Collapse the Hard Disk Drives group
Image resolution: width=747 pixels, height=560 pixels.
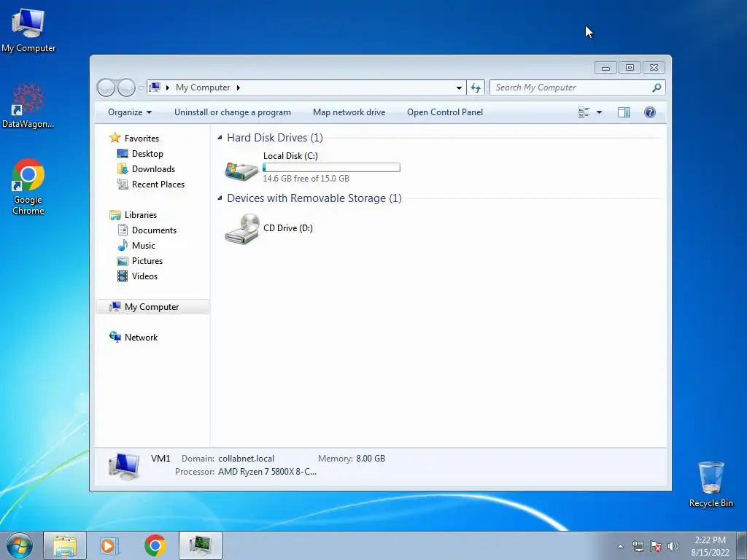click(220, 138)
